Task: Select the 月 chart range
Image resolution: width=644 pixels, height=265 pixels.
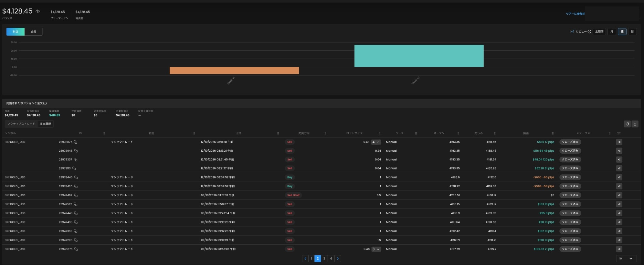Action: (612, 32)
